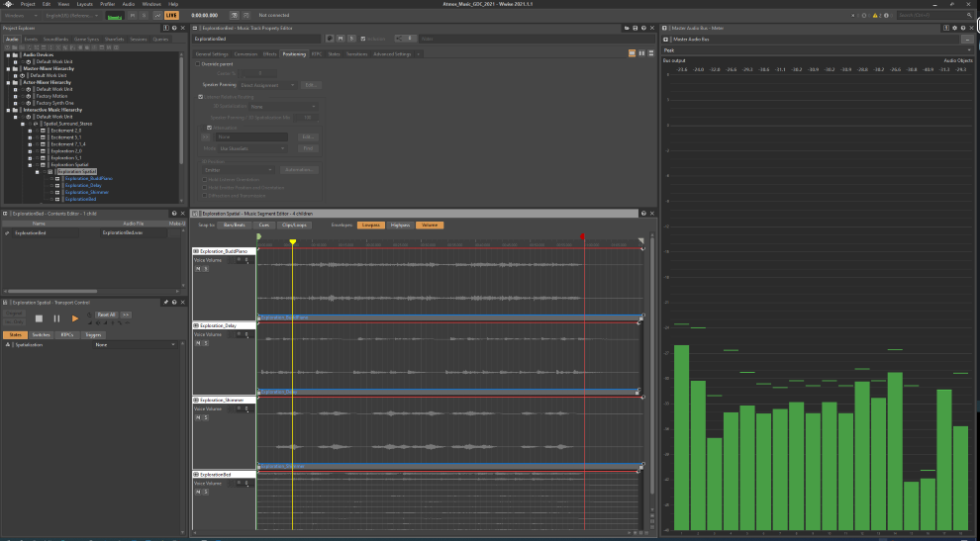
Task: Mute the Exploration_Shimmer track
Action: (198, 417)
